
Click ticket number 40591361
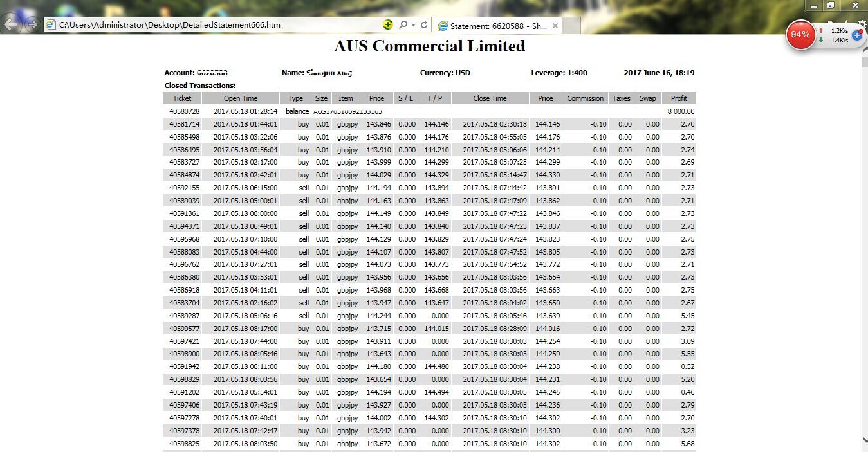[185, 213]
